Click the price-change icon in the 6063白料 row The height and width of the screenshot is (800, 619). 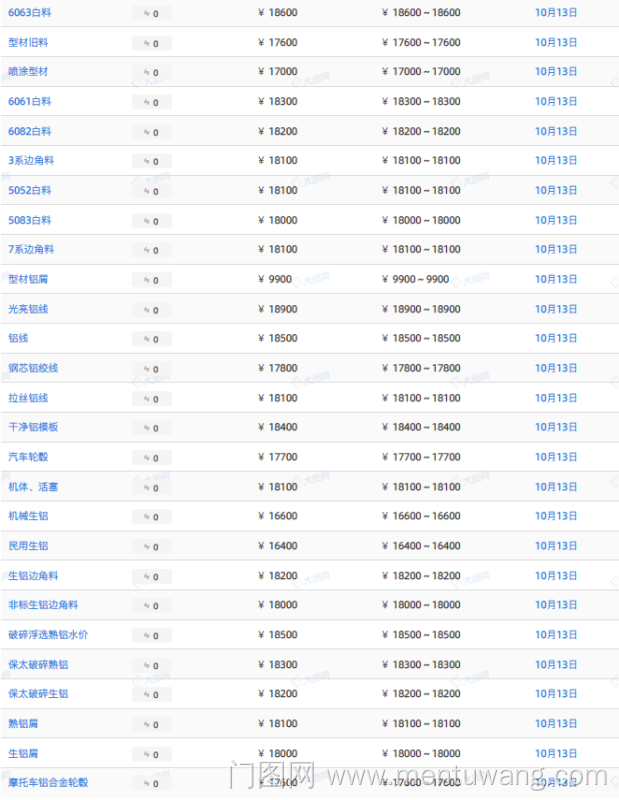click(146, 14)
